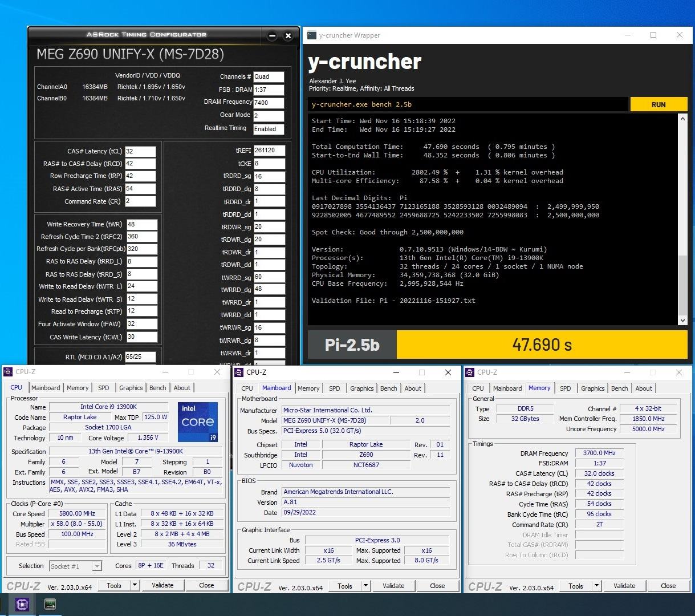
Task: Click the Close button in the middle CPU-Z window
Action: [437, 586]
